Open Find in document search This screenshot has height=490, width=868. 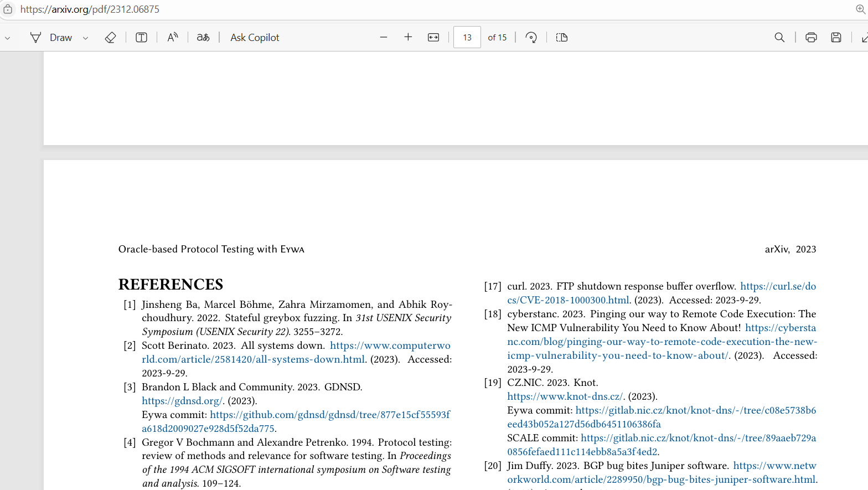tap(779, 37)
